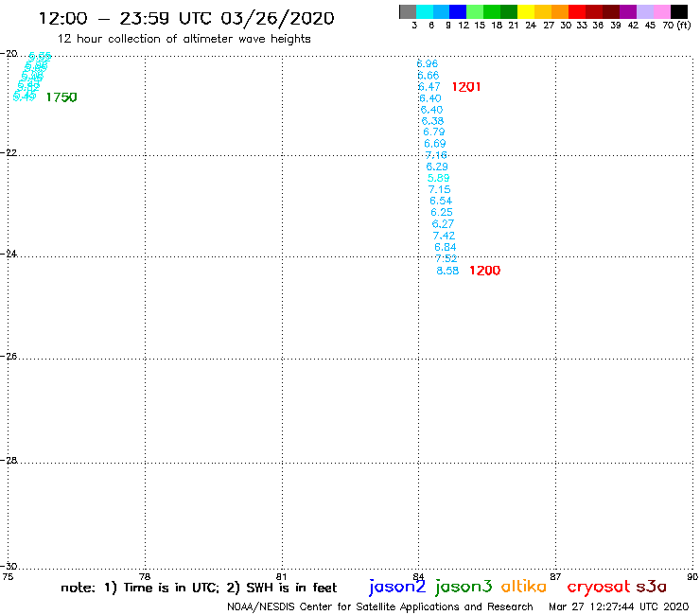Select the 75 longitude axis label
This screenshot has height=615, width=700.
click(8, 576)
